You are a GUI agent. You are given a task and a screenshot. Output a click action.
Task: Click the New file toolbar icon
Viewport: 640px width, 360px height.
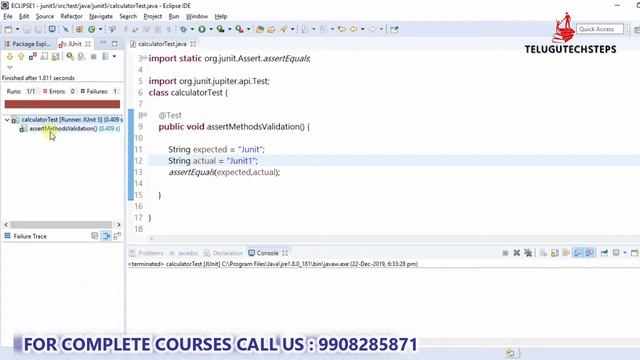8,29
